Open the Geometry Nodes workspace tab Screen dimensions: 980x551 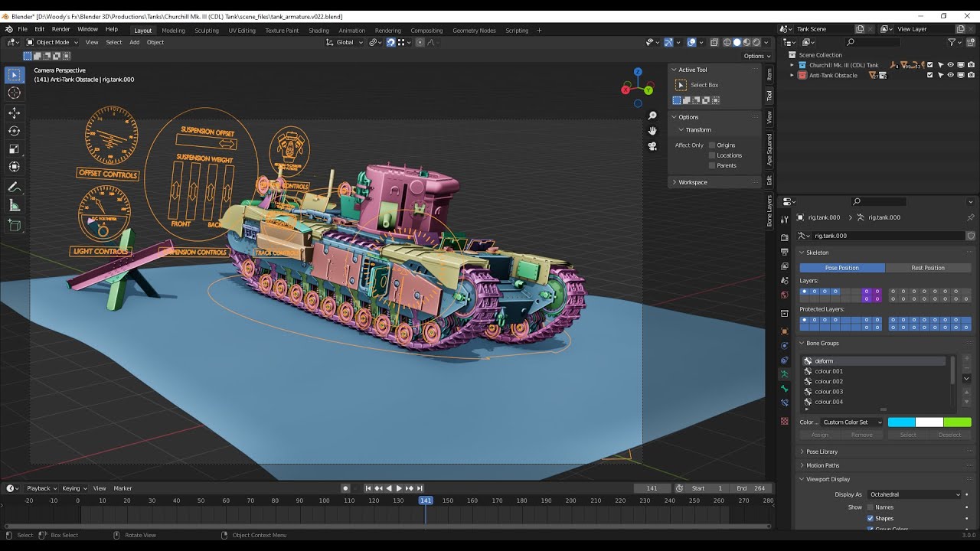click(474, 31)
